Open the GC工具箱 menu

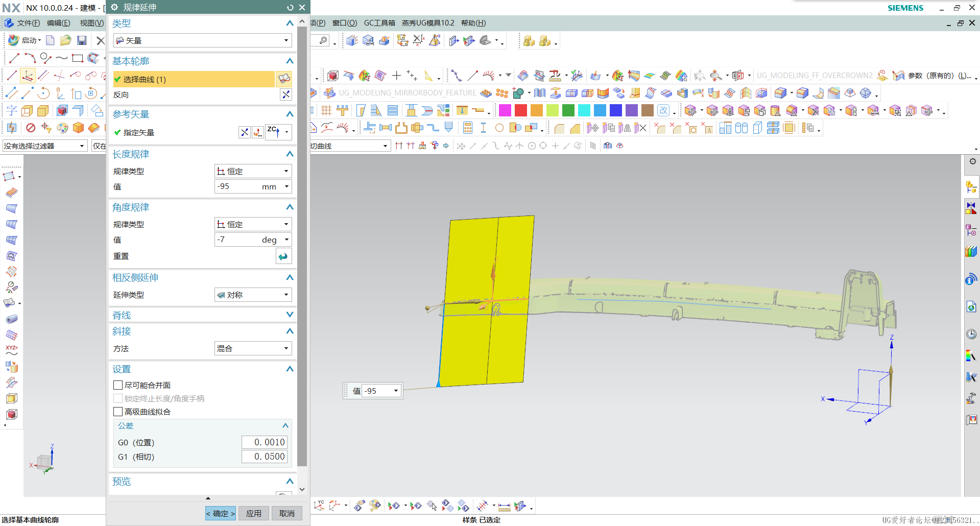click(379, 23)
